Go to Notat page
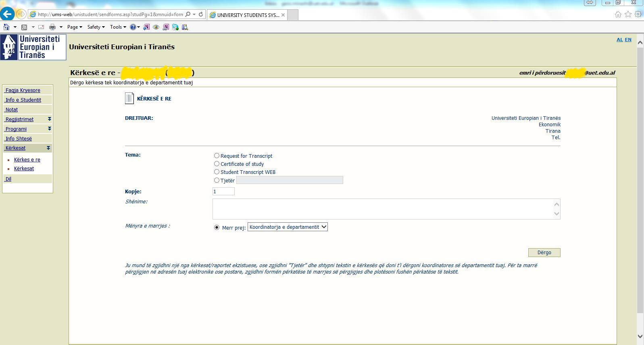Image resolution: width=644 pixels, height=345 pixels. tap(11, 110)
